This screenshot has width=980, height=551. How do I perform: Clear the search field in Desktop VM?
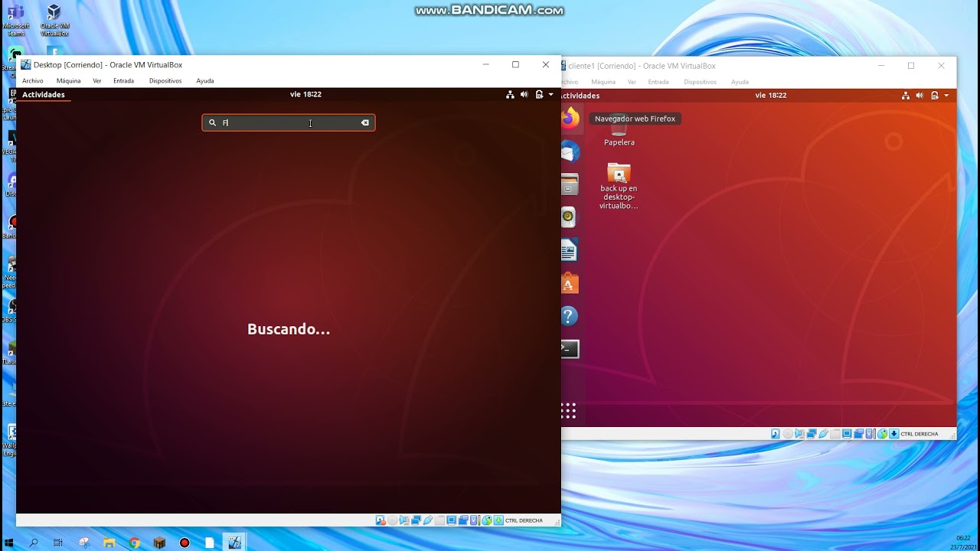tap(365, 122)
